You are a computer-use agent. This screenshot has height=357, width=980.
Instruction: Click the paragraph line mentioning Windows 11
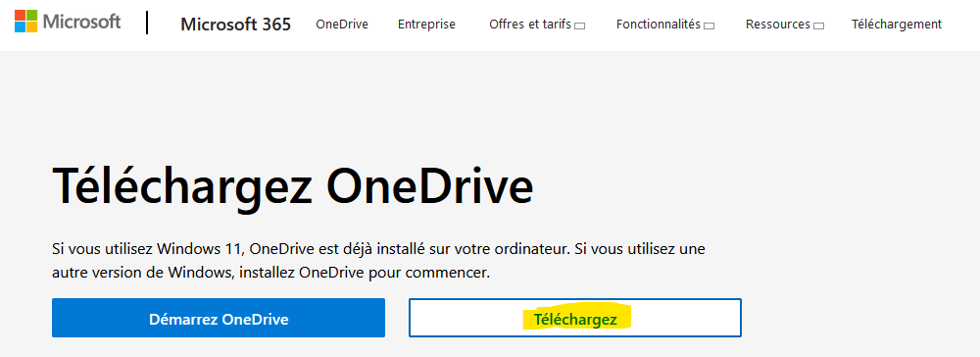coord(378,249)
